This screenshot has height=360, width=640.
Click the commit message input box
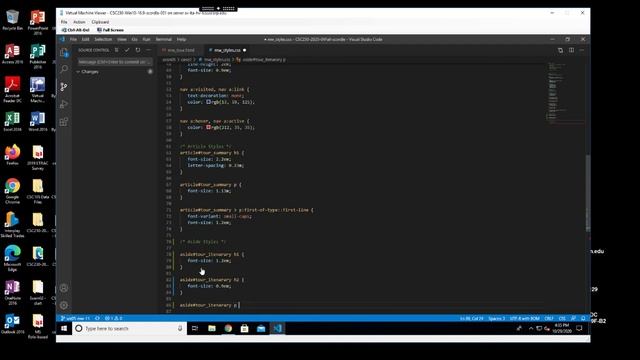tap(115, 62)
